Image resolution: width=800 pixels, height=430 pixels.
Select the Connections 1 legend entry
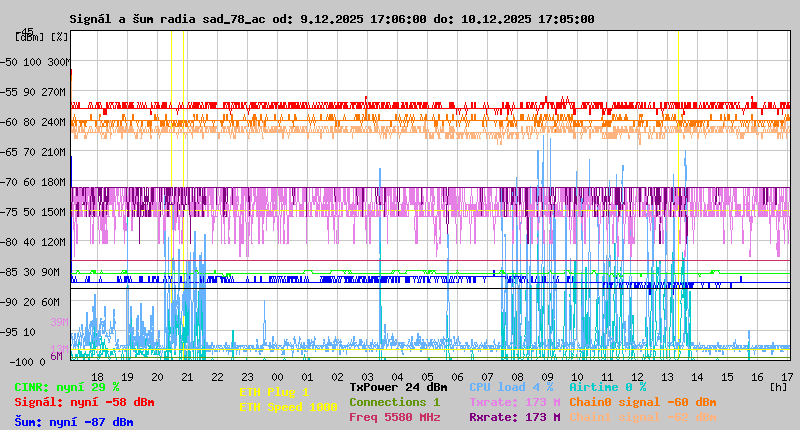pos(394,402)
